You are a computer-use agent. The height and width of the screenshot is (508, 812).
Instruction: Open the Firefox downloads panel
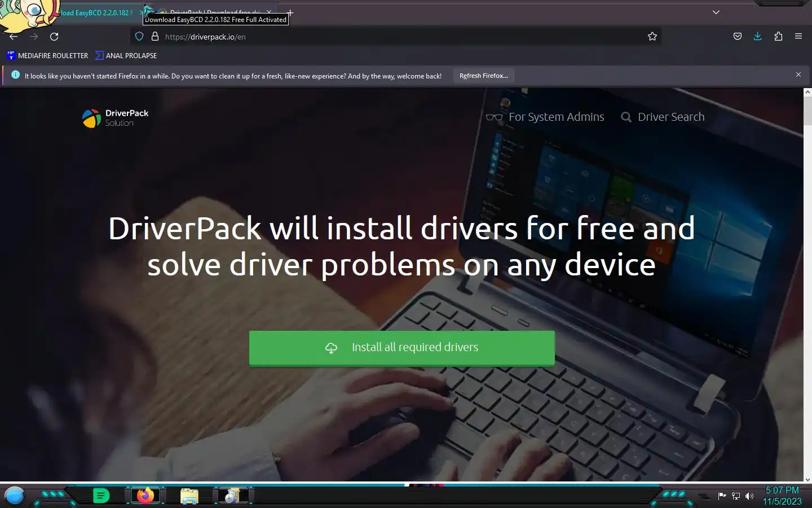click(758, 37)
